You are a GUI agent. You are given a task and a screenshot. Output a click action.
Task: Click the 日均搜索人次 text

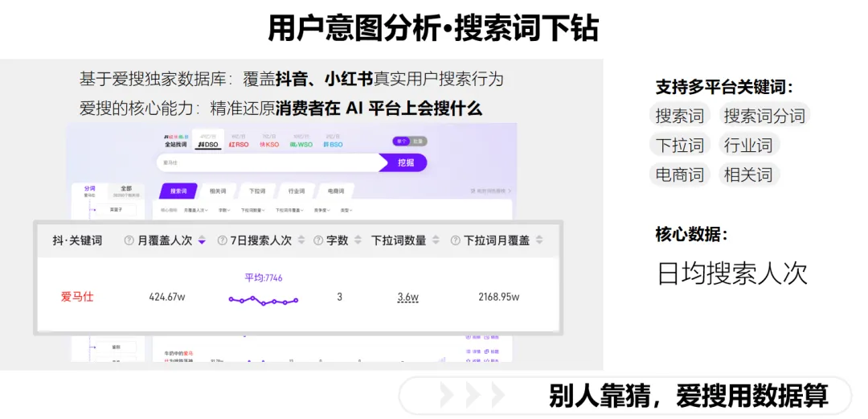tap(732, 273)
